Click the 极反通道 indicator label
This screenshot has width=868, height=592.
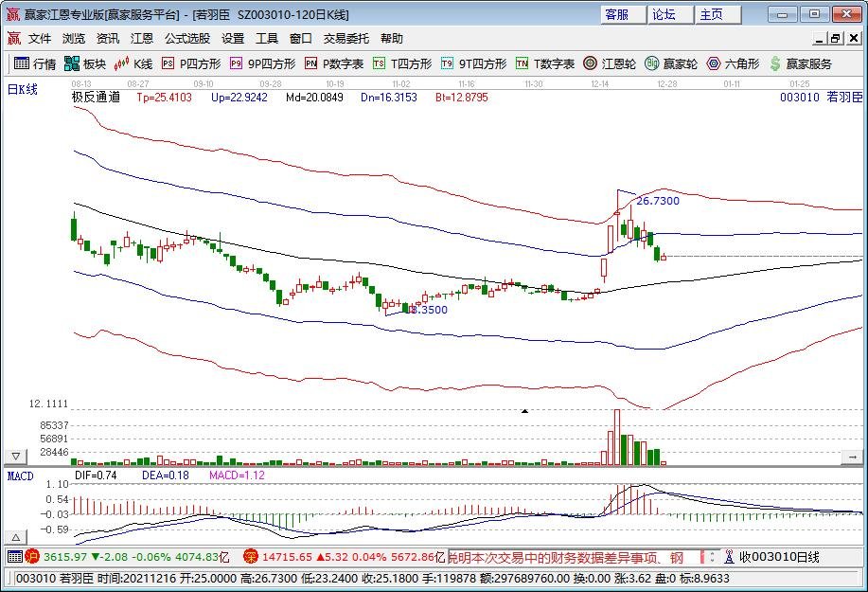(96, 97)
